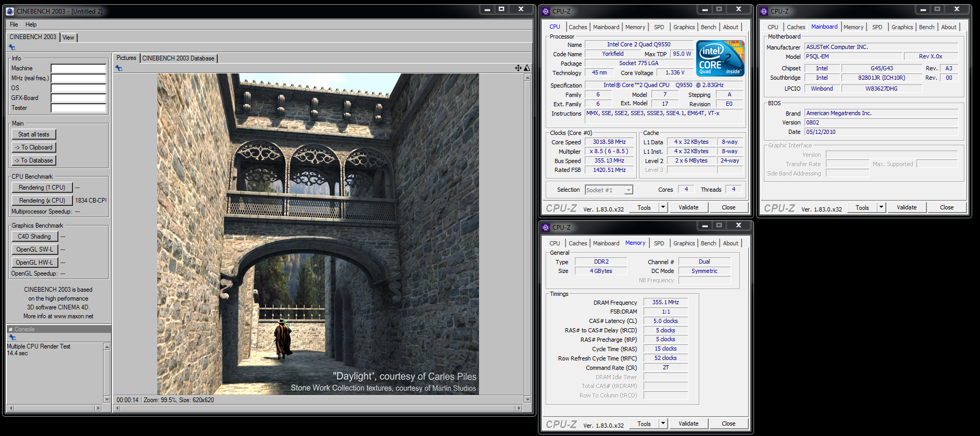Viewport: 980px width, 436px height.
Task: Click the Intel Core 2 Quad logo
Action: [720, 59]
